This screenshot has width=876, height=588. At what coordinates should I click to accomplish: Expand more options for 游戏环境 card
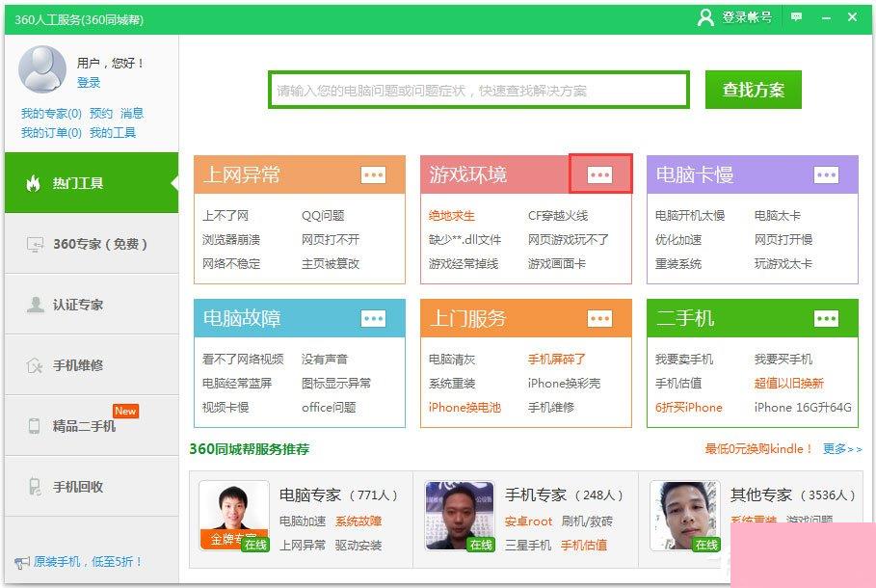[x=600, y=174]
